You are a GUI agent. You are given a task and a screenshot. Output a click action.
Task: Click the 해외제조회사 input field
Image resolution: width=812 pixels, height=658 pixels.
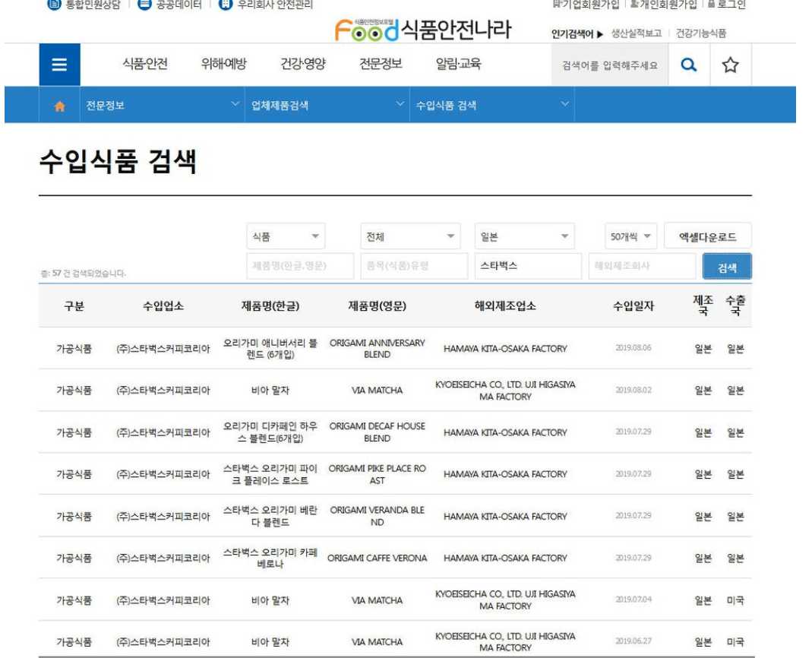click(641, 266)
